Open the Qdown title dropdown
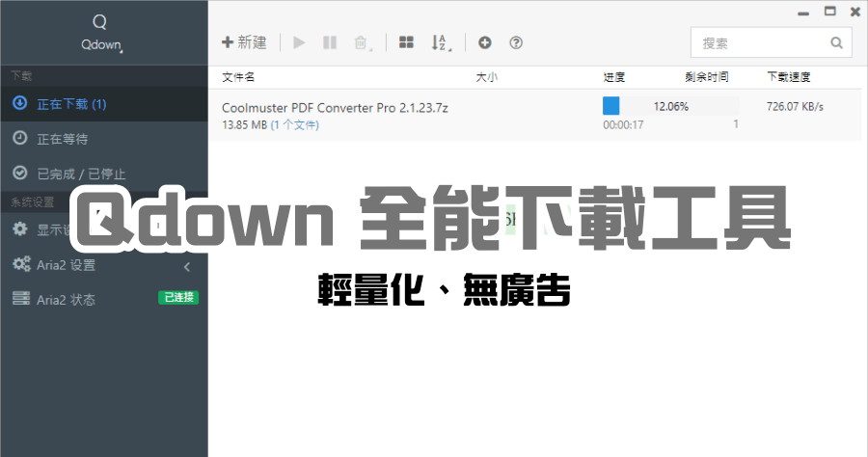 pyautogui.click(x=102, y=45)
